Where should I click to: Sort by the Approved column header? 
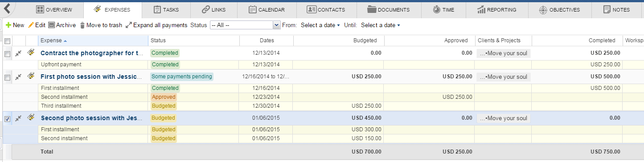tap(430, 40)
